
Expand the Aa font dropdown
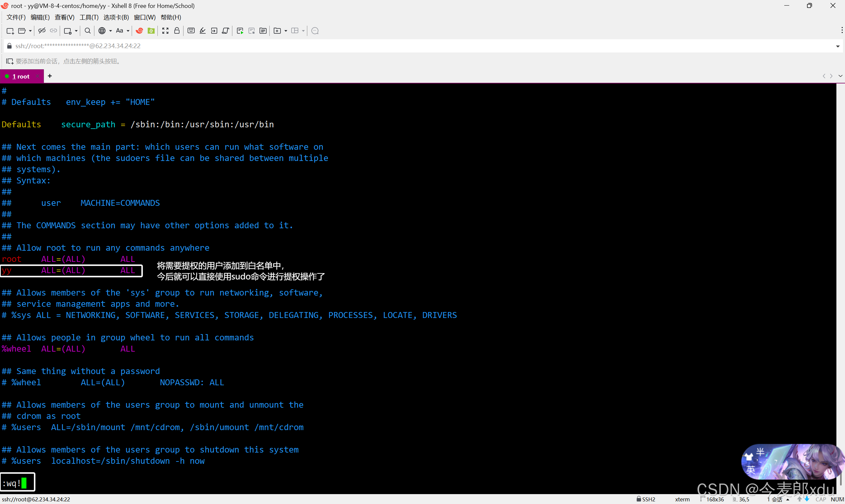coord(128,31)
